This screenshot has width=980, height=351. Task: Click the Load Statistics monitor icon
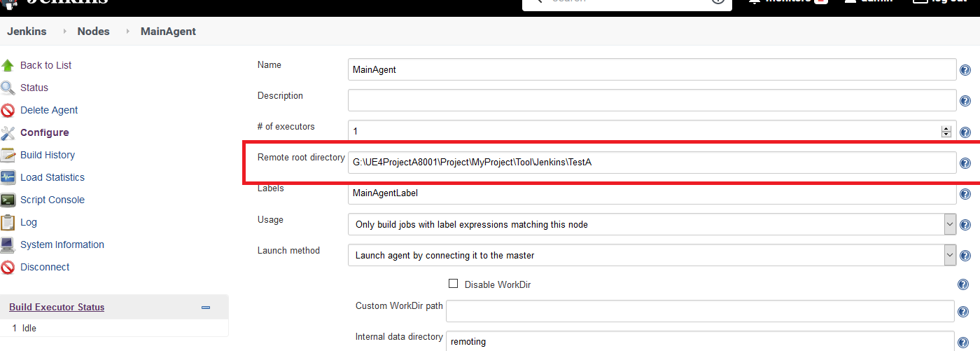pyautogui.click(x=8, y=178)
